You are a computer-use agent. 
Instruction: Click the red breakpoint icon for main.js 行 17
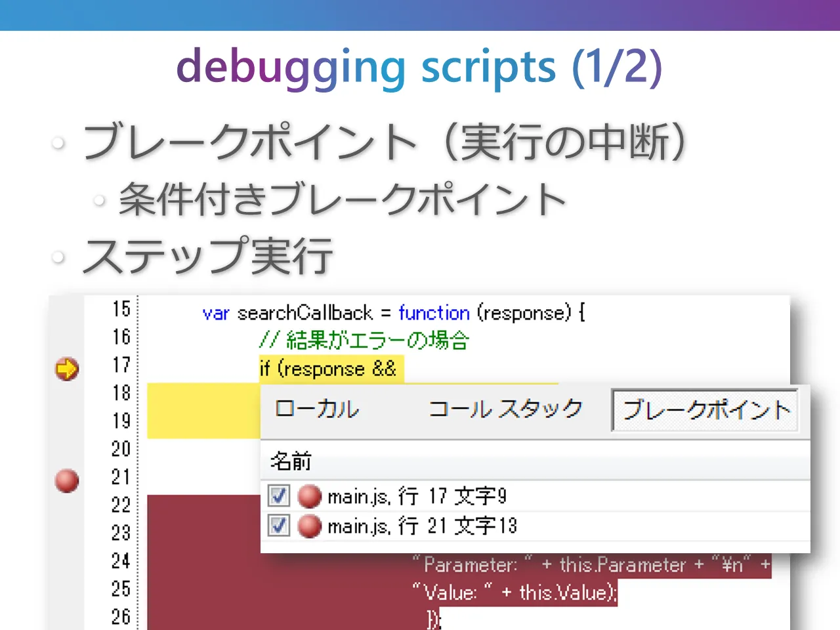309,496
